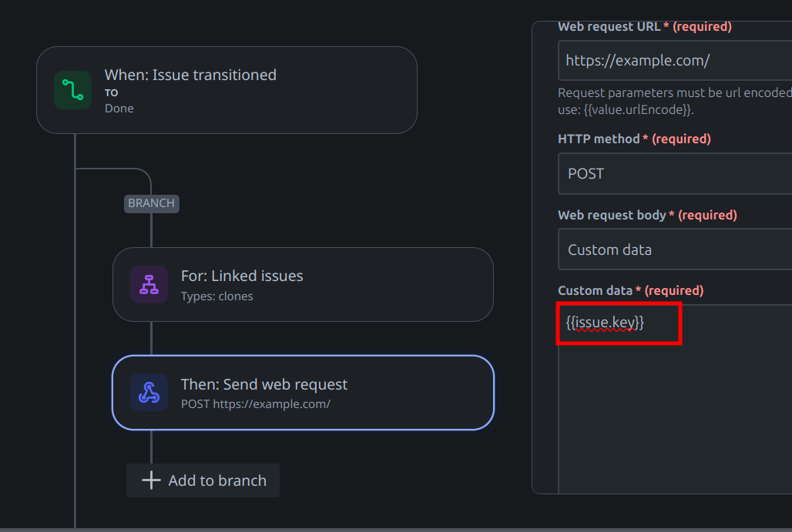Click the purple Linked issues branch icon
The width and height of the screenshot is (792, 532).
[149, 285]
